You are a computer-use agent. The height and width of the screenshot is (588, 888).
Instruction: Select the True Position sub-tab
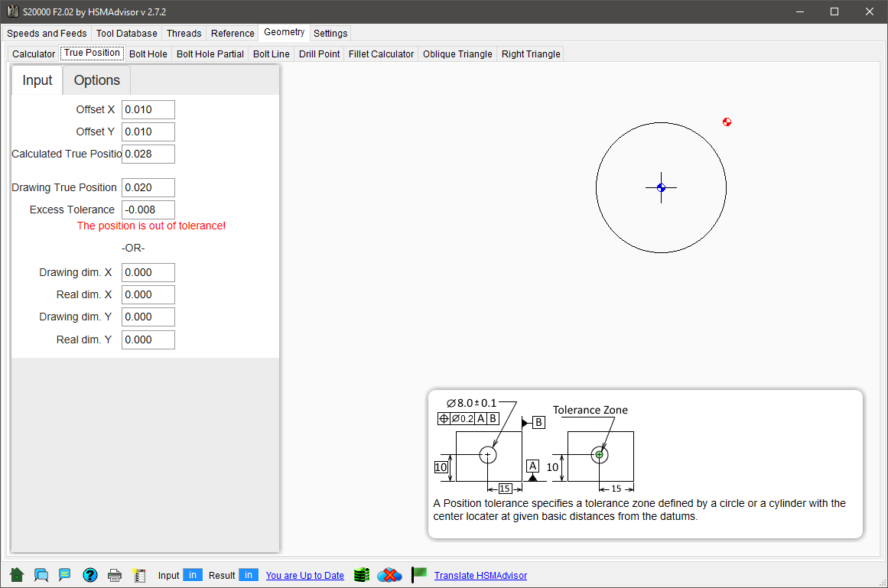click(x=93, y=53)
